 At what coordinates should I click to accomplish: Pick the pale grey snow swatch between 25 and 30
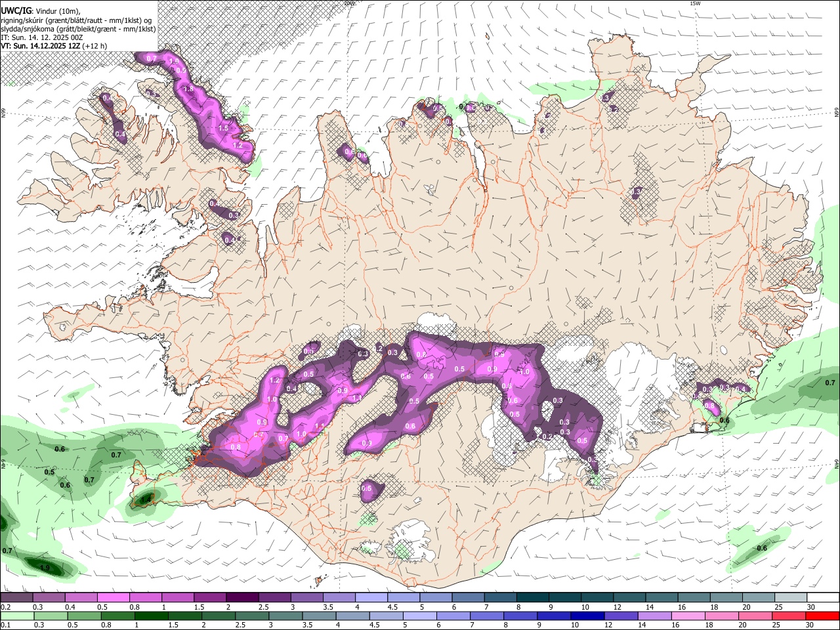(791, 598)
